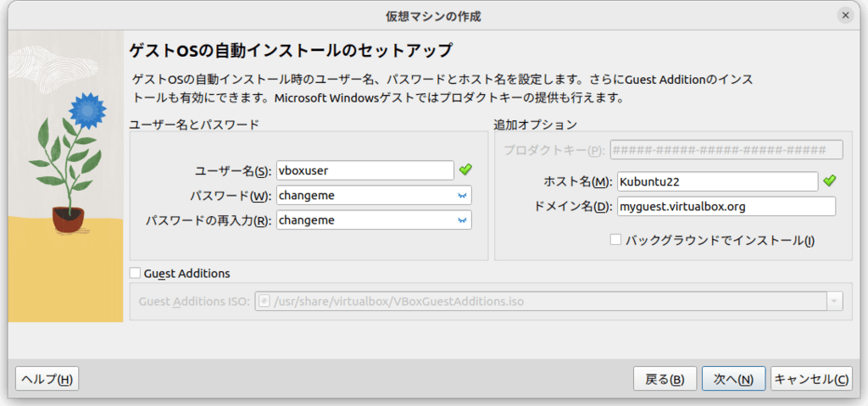Select the hostname field showing Kubuntu22
The image size is (868, 406).
(x=717, y=181)
